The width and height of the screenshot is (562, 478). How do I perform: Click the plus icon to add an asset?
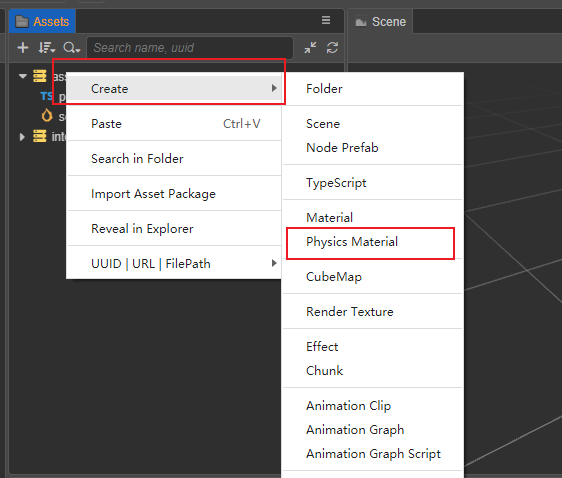(x=23, y=48)
